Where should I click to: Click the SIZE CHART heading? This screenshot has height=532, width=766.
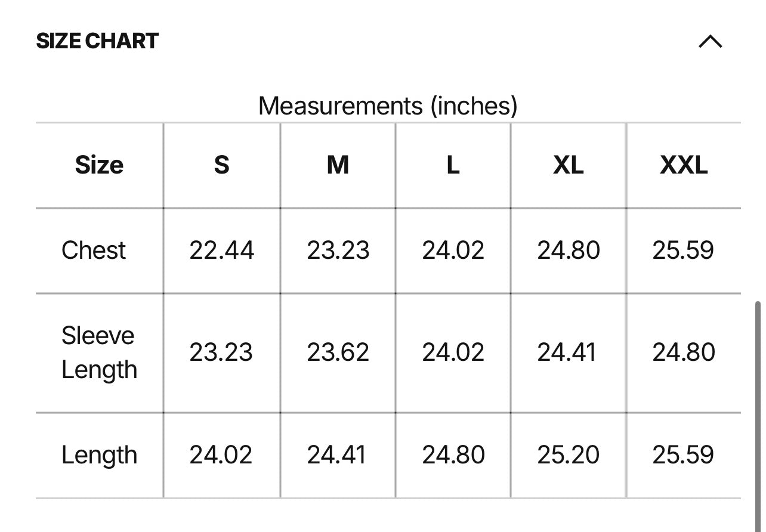[97, 41]
